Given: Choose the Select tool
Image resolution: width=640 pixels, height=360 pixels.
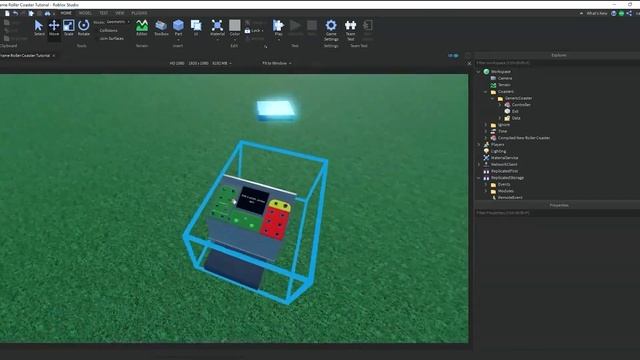Looking at the screenshot, I should [x=39, y=27].
